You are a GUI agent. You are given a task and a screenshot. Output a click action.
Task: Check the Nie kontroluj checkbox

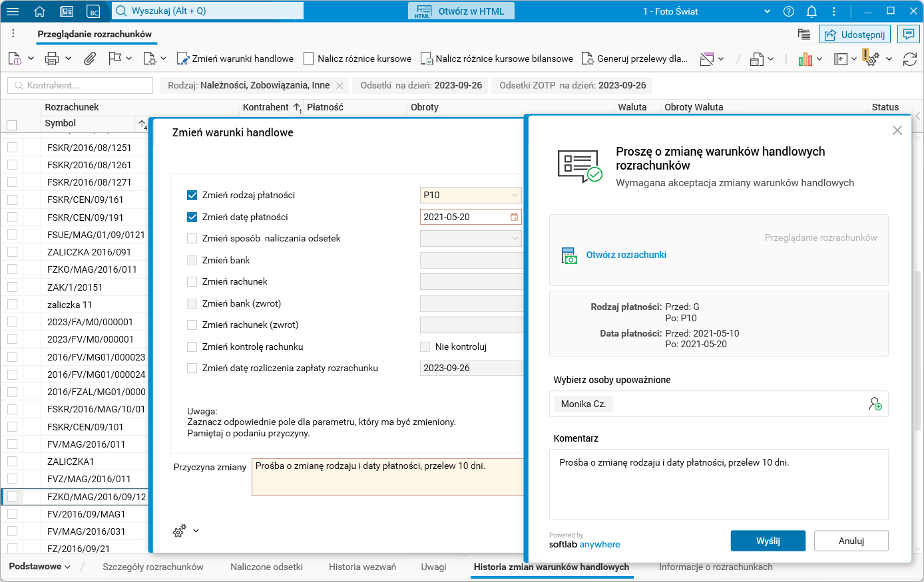(x=425, y=347)
